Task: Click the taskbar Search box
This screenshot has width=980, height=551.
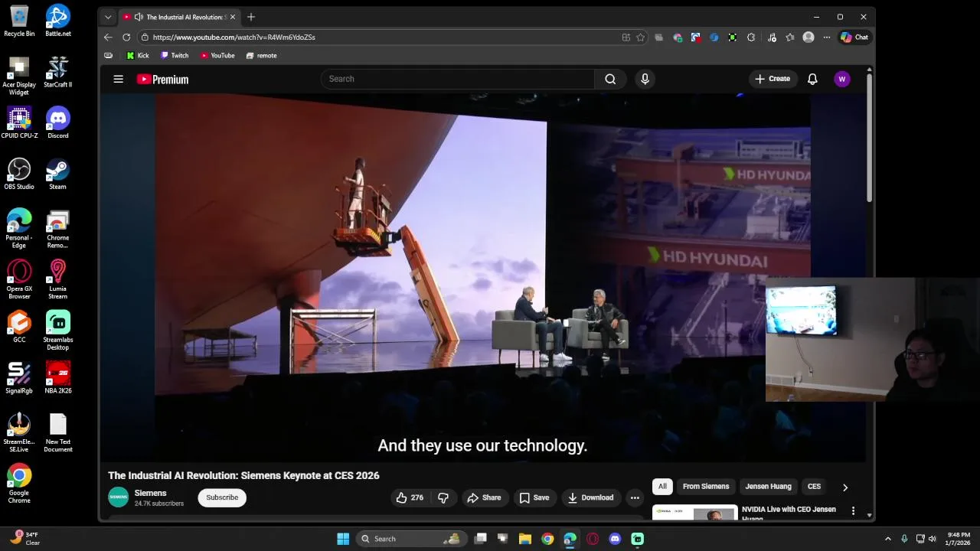Action: click(411, 539)
